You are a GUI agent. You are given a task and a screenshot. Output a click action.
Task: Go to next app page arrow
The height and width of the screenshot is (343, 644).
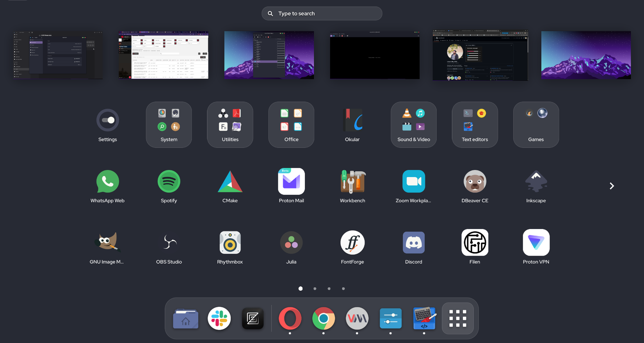click(x=612, y=186)
